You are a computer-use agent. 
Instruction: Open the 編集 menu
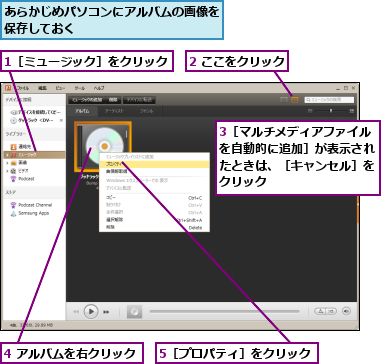coord(42,88)
